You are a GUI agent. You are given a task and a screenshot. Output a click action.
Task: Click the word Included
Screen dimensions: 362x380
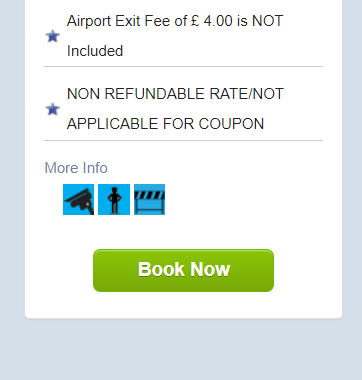tap(95, 51)
